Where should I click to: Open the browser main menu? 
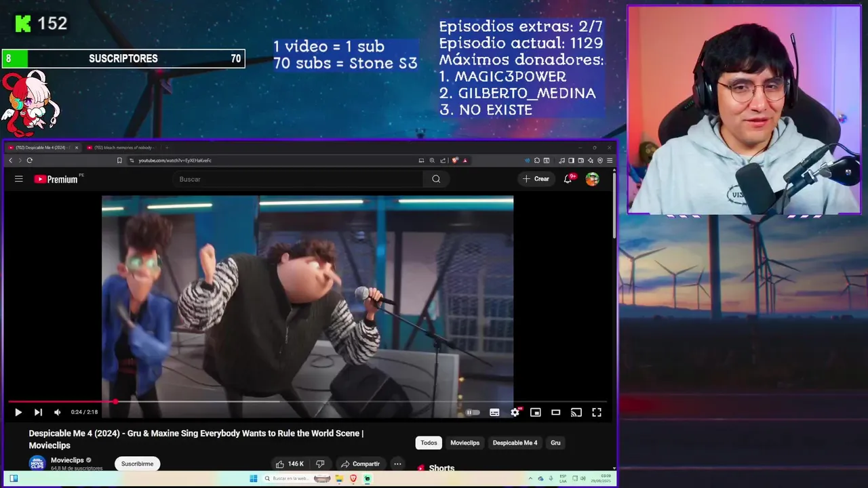tap(610, 161)
